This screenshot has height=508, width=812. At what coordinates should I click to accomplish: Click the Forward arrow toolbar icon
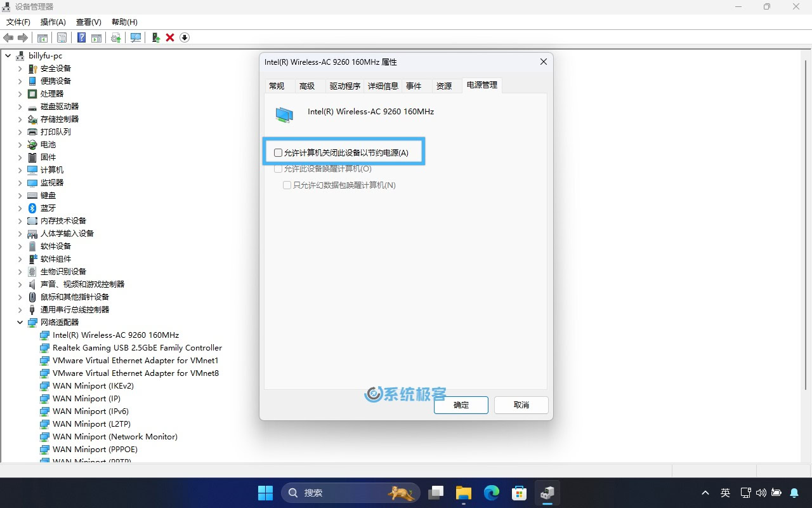point(23,37)
